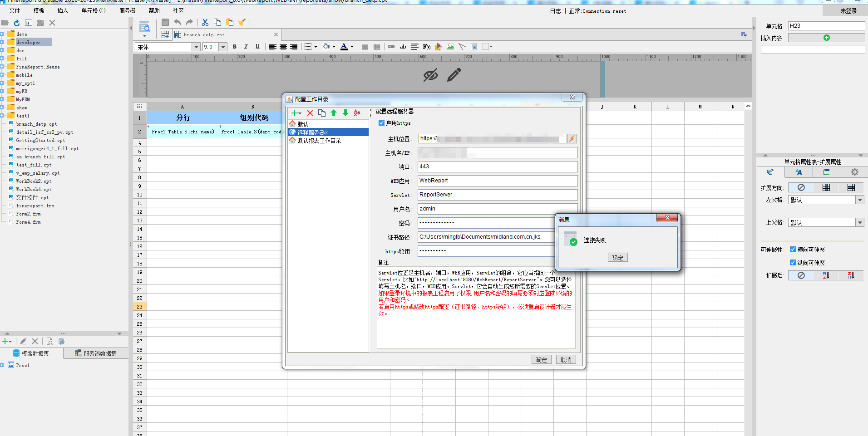This screenshot has height=436, width=868.
Task: Select no-expand option for 扩展方向
Action: (801, 187)
